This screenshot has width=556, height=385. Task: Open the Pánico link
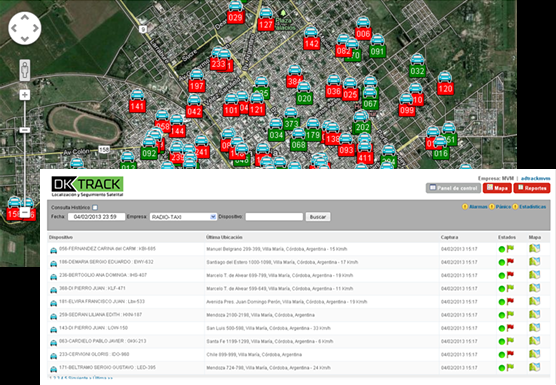coord(503,207)
